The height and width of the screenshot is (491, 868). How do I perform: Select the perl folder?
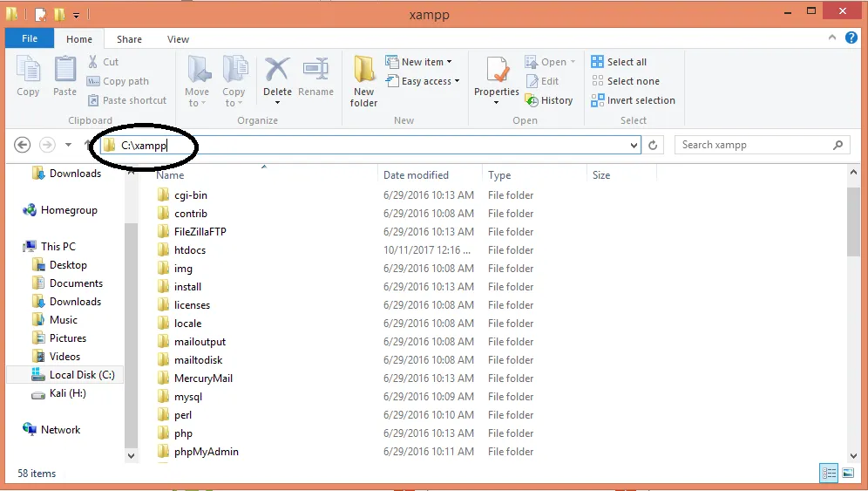[173, 414]
